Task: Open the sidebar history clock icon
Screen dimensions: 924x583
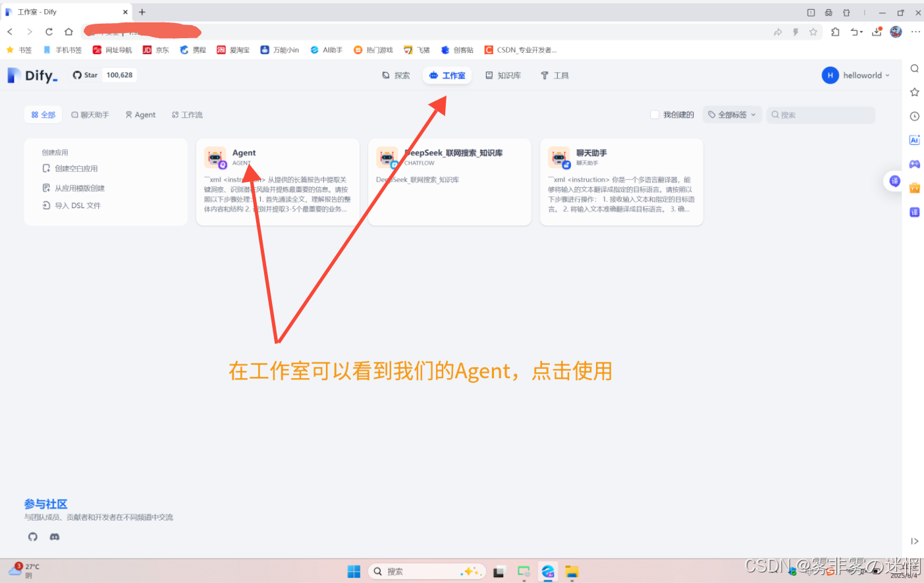Action: pyautogui.click(x=915, y=116)
